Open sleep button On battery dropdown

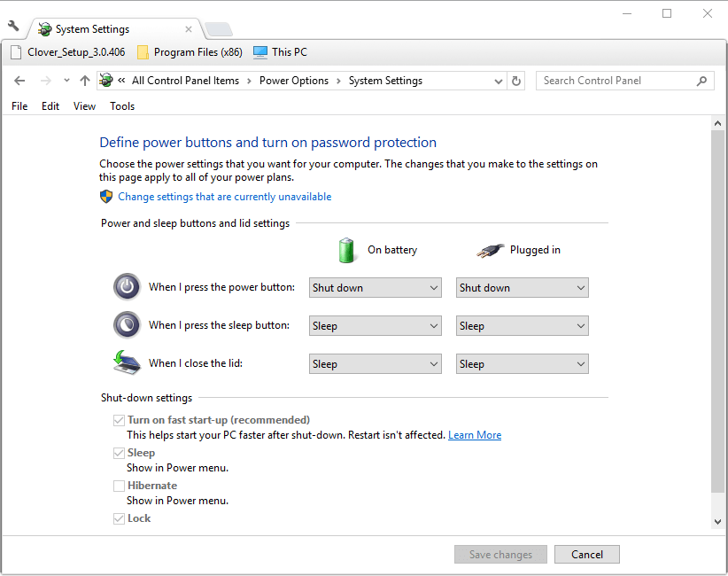tap(376, 325)
